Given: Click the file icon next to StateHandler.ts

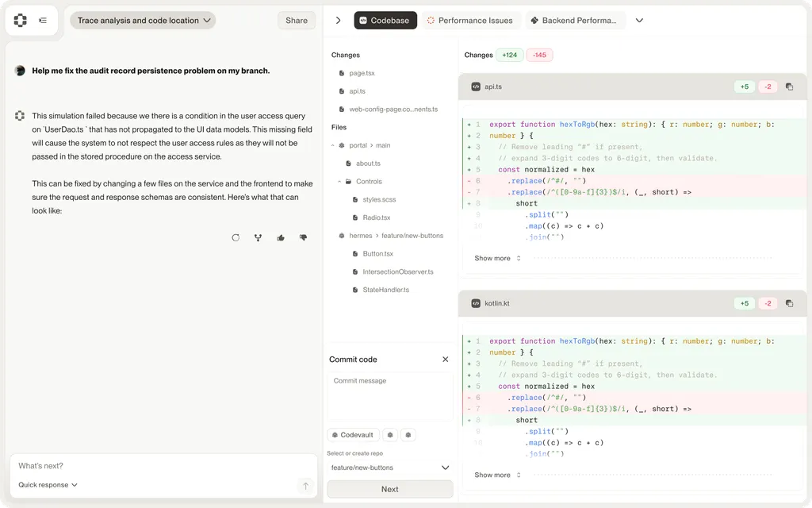Looking at the screenshot, I should 354,290.
